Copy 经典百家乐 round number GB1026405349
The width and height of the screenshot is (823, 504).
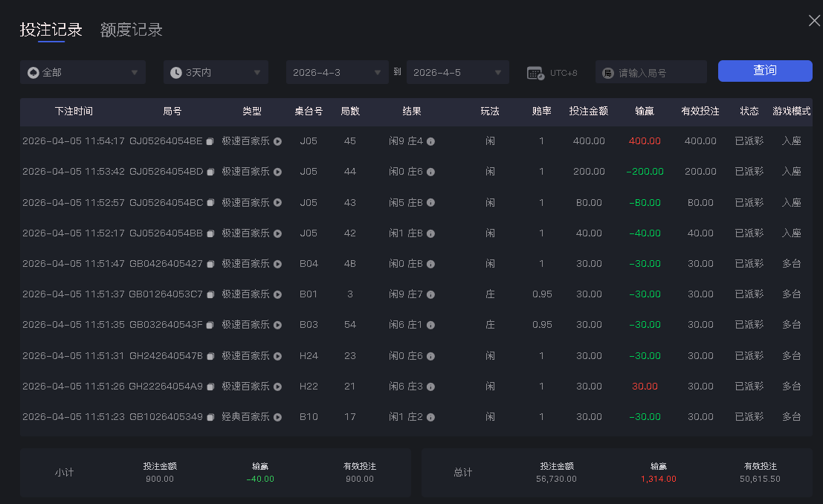coord(209,416)
